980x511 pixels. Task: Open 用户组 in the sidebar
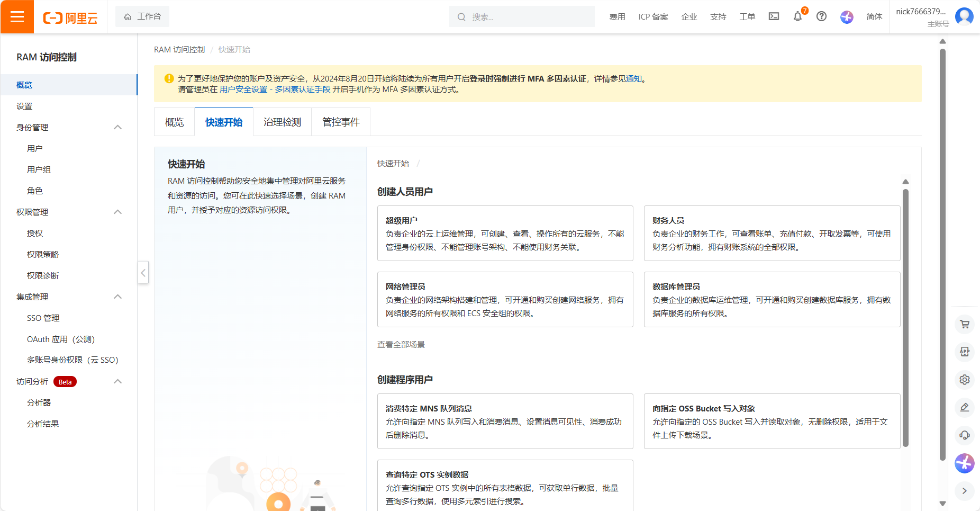point(39,169)
